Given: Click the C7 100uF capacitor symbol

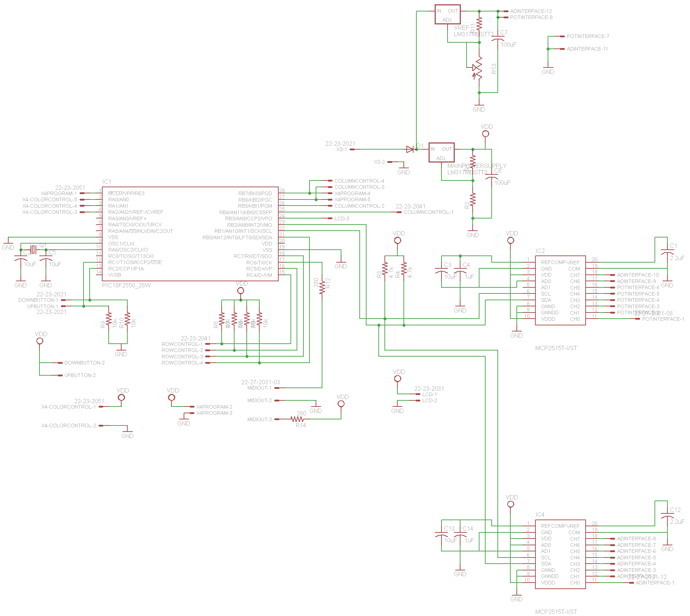Looking at the screenshot, I should pos(497,39).
